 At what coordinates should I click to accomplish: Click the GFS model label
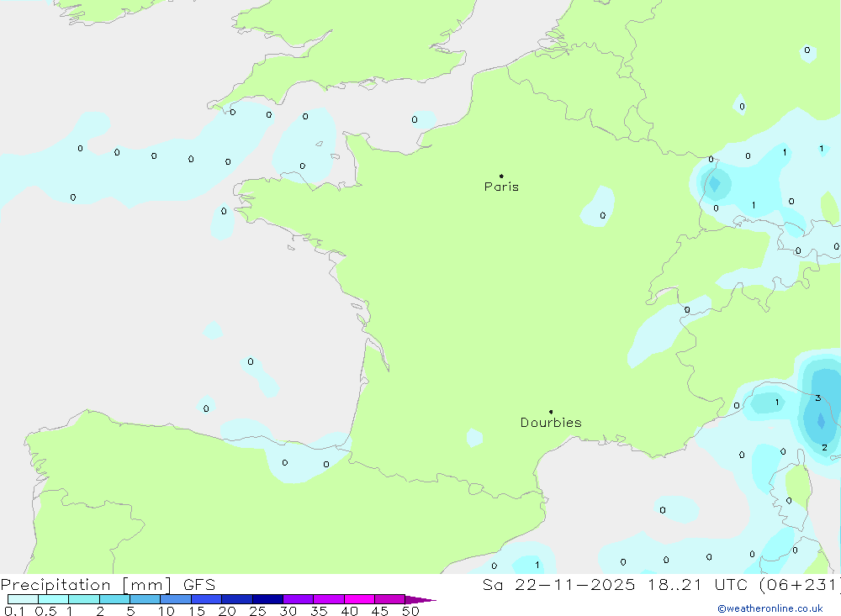click(x=199, y=584)
